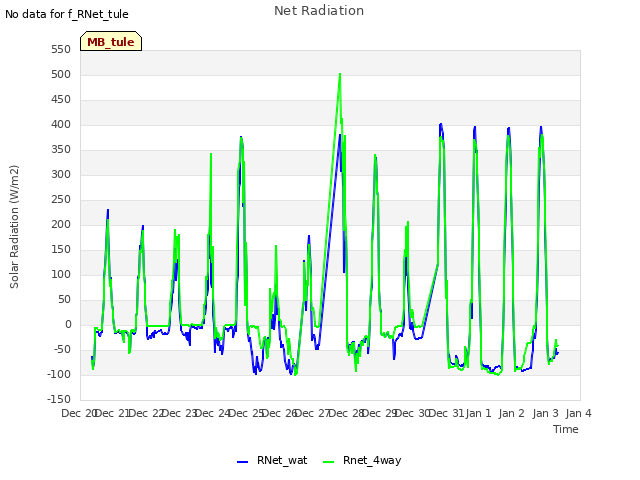Viewport: 640px width, 480px height.
Task: Click the 0 y-axis tick label
Action: [68, 324]
